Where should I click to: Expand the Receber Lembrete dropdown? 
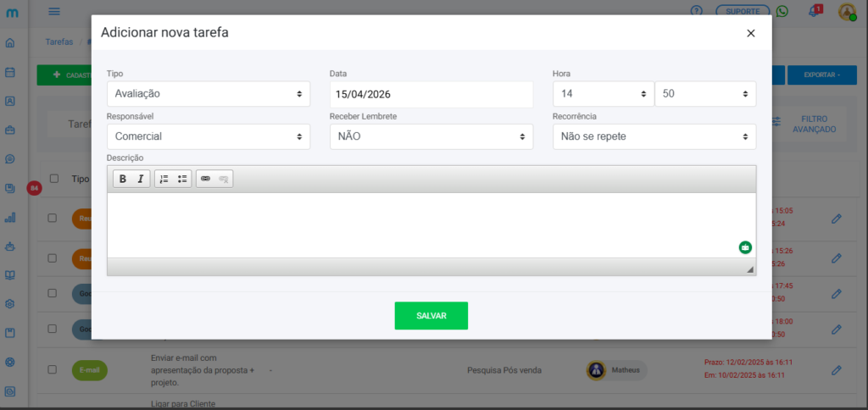pos(431,136)
